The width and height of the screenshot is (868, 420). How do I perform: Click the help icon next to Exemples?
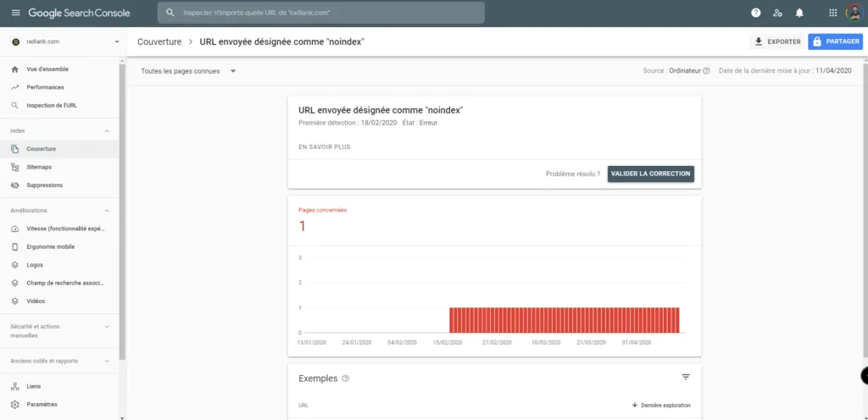pyautogui.click(x=346, y=379)
